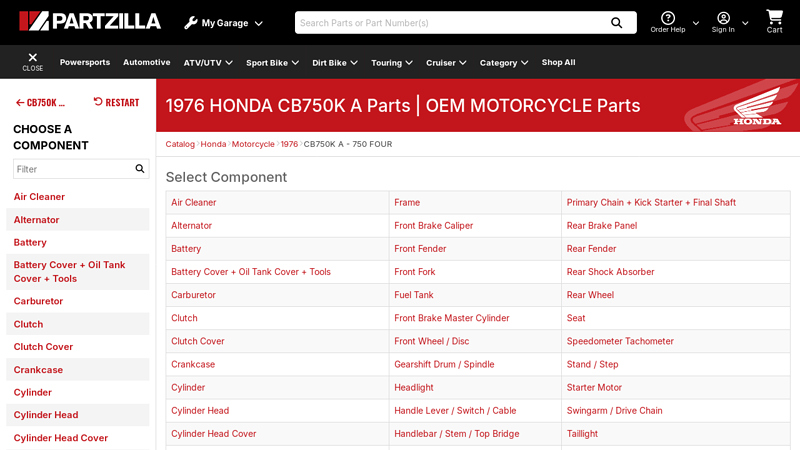Screen dimensions: 800x450
Task: Expand Order Help chevron
Action: coord(695,23)
